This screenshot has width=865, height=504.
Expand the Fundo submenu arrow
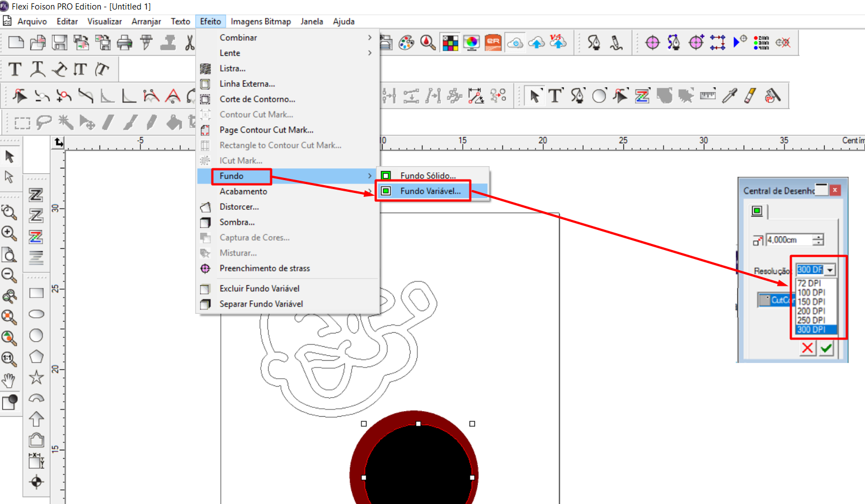coord(370,176)
